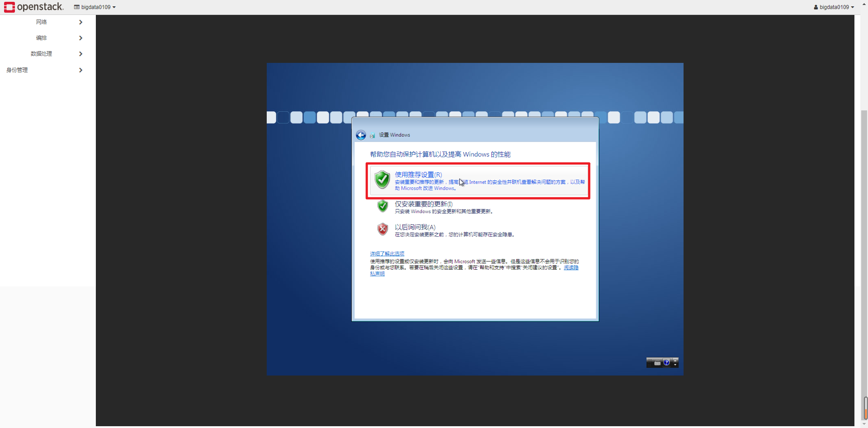Minimize the language bar

[x=675, y=361]
